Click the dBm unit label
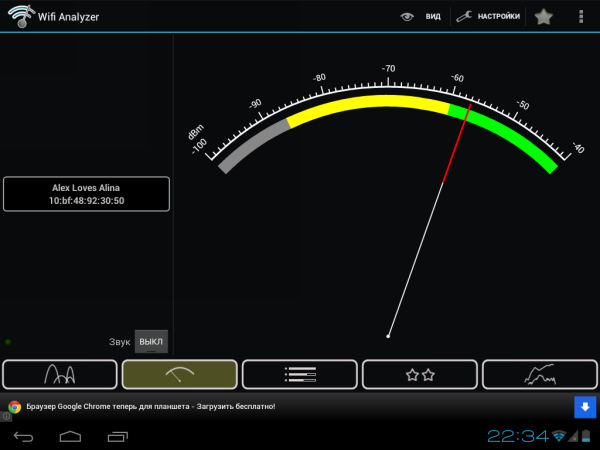Image resolution: width=600 pixels, height=450 pixels. [x=196, y=132]
